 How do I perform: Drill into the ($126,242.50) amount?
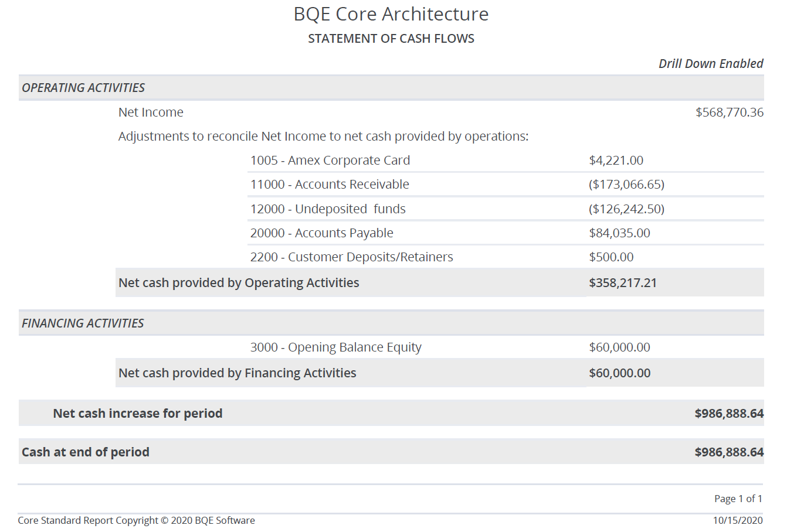[626, 209]
